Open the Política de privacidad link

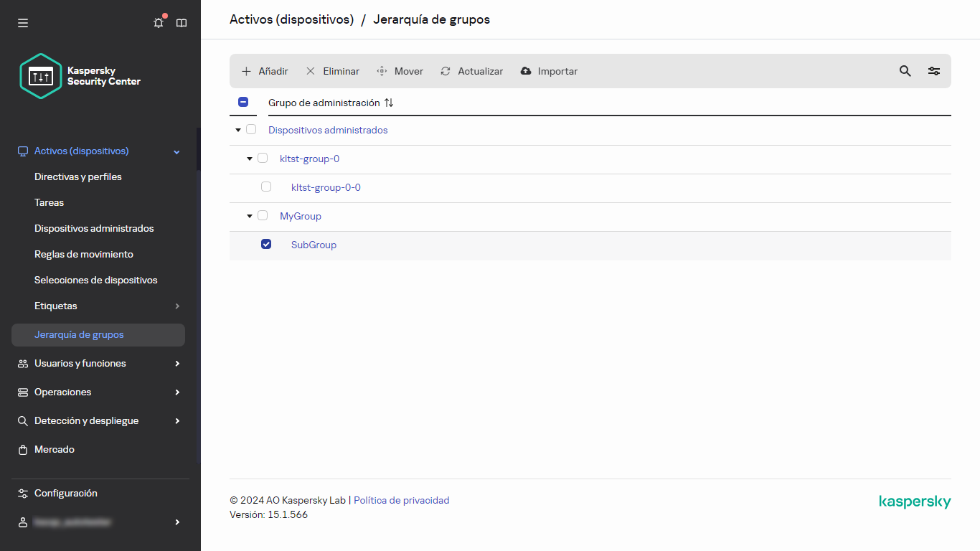pyautogui.click(x=401, y=500)
